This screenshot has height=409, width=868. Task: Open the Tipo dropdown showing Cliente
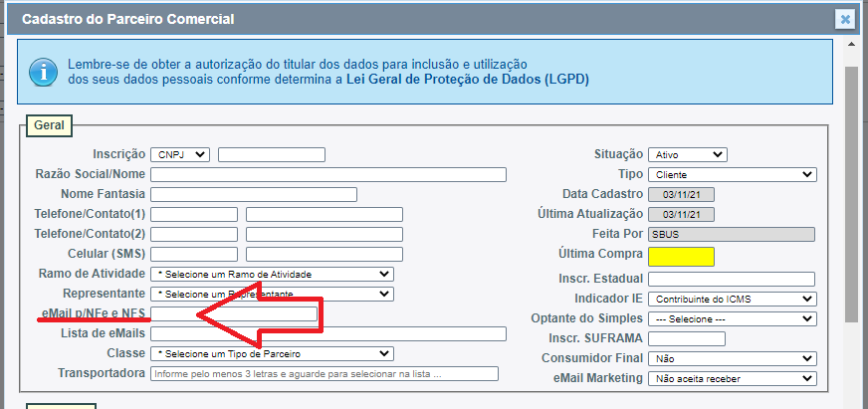click(x=732, y=174)
